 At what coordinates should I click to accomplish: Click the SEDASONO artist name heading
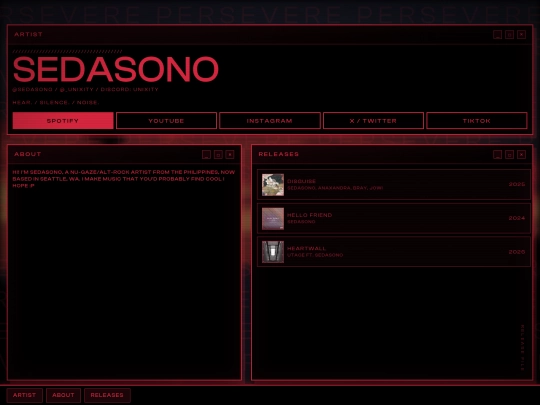tap(116, 69)
